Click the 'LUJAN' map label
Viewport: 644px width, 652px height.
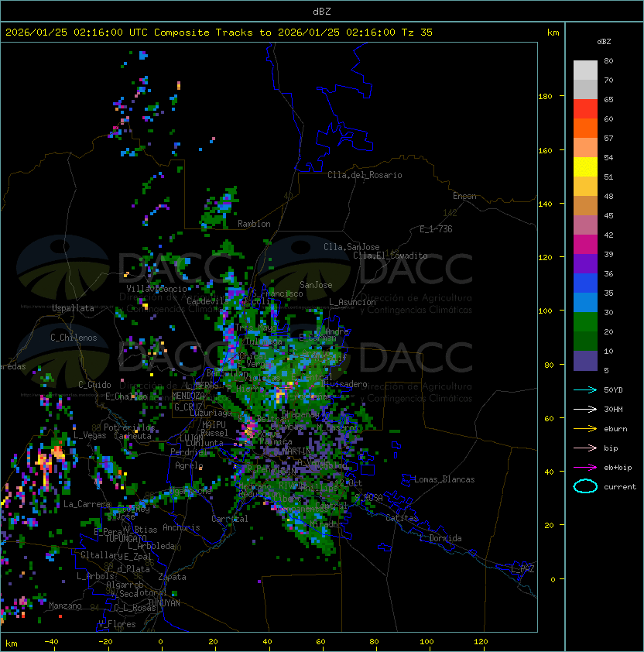pyautogui.click(x=192, y=438)
